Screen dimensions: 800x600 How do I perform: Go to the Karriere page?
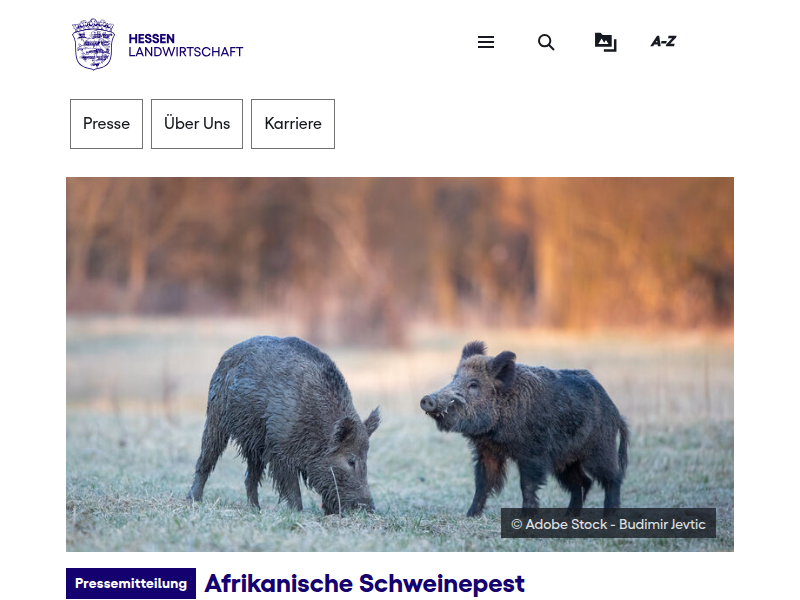(x=293, y=124)
